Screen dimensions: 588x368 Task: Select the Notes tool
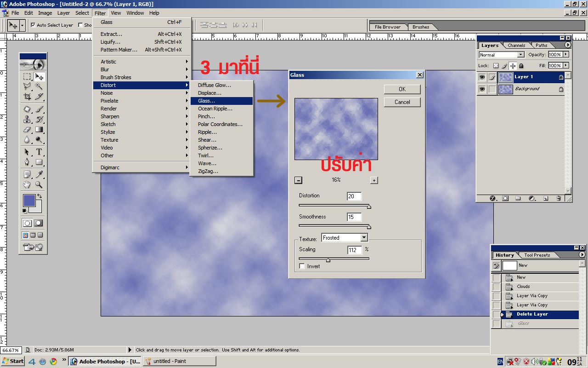[x=27, y=174]
